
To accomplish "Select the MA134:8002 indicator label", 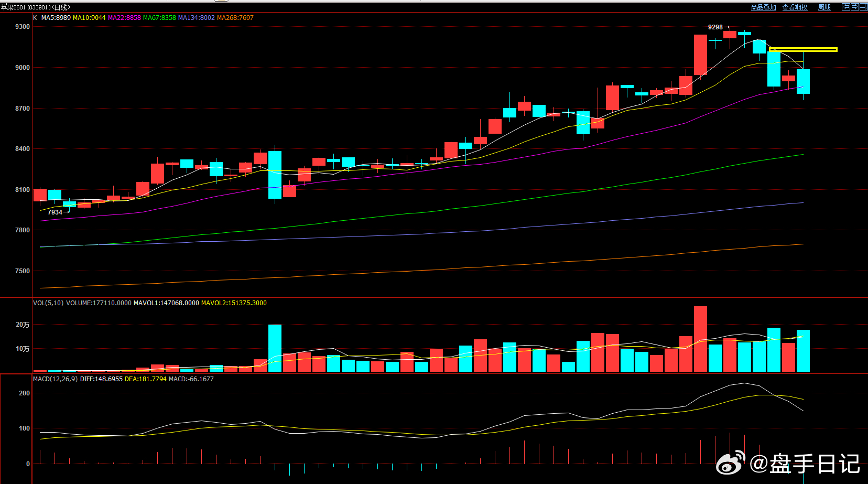I will 197,18.
